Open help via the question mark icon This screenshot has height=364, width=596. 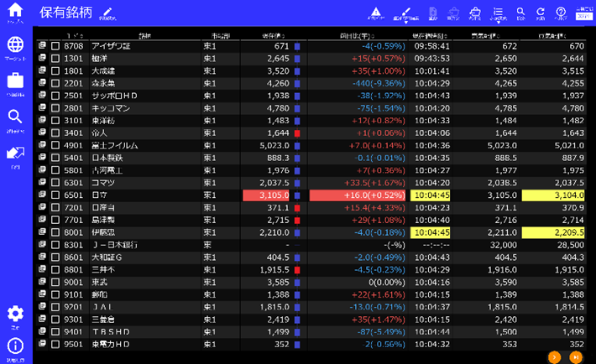pyautogui.click(x=561, y=13)
